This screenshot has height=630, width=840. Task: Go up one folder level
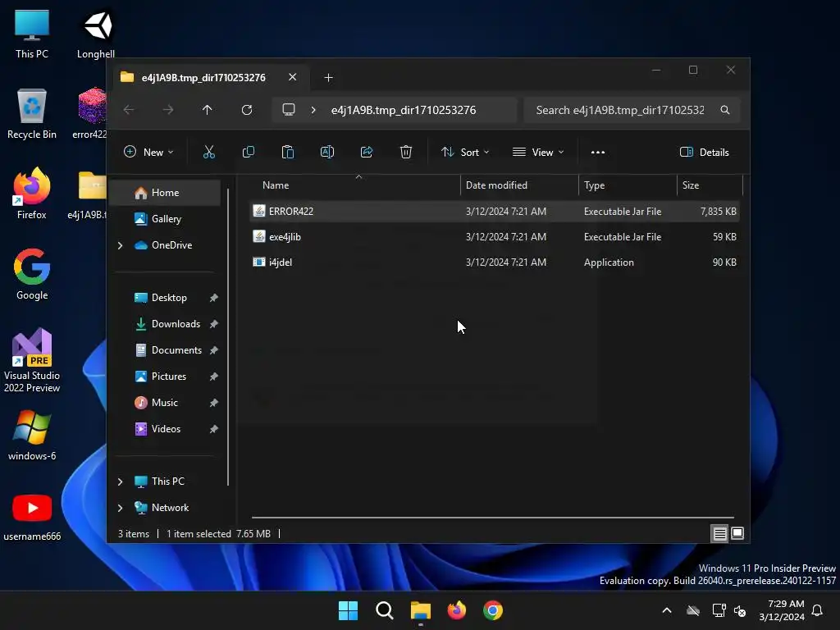pos(208,110)
